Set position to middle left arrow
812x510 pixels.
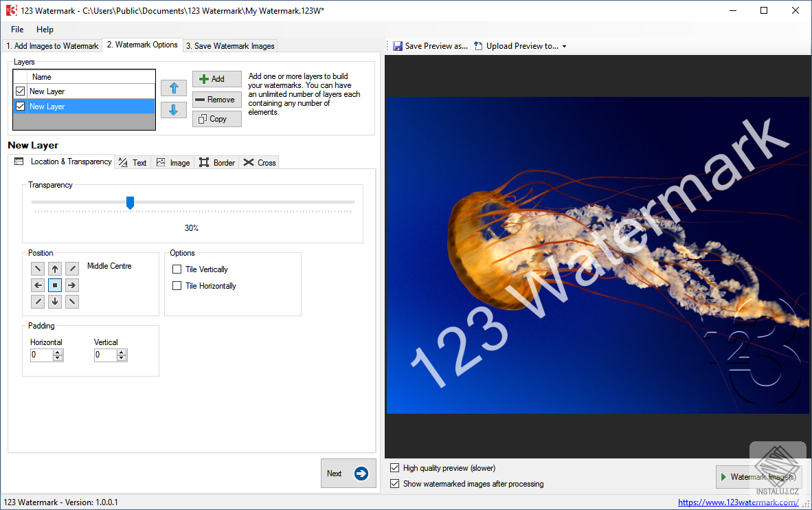point(38,285)
